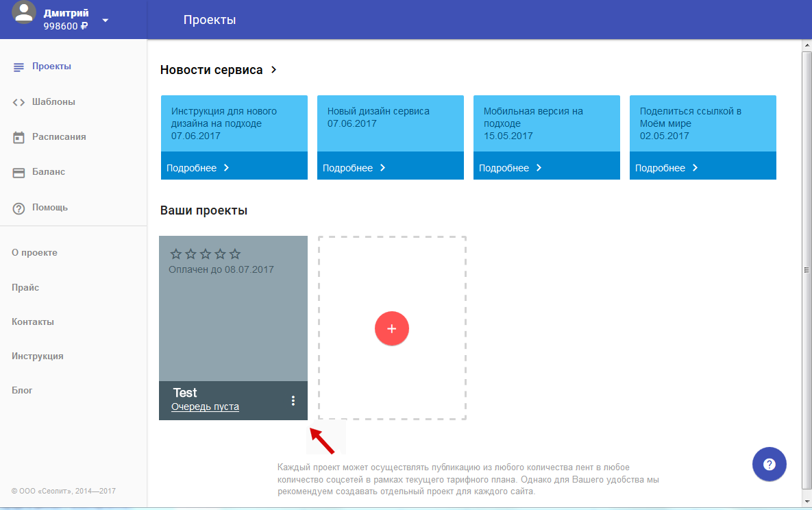
Task: Open the account dropdown arrow next to Дмитрий
Action: click(106, 20)
